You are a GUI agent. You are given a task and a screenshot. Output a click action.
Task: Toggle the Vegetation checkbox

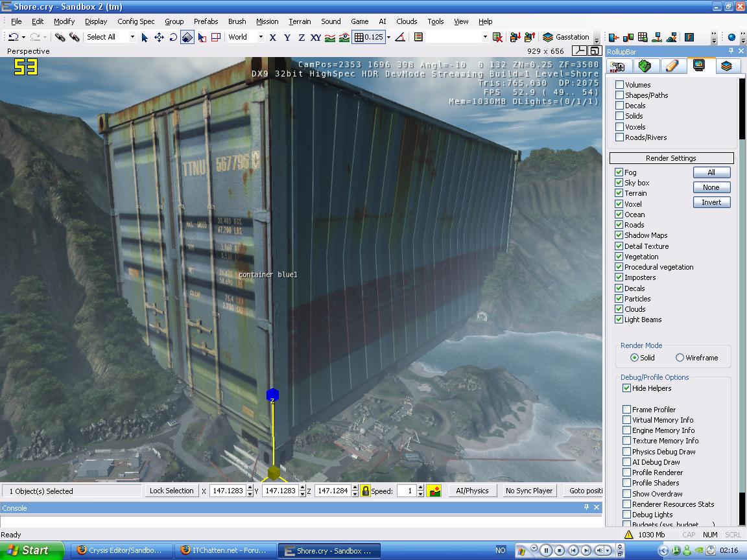(619, 256)
